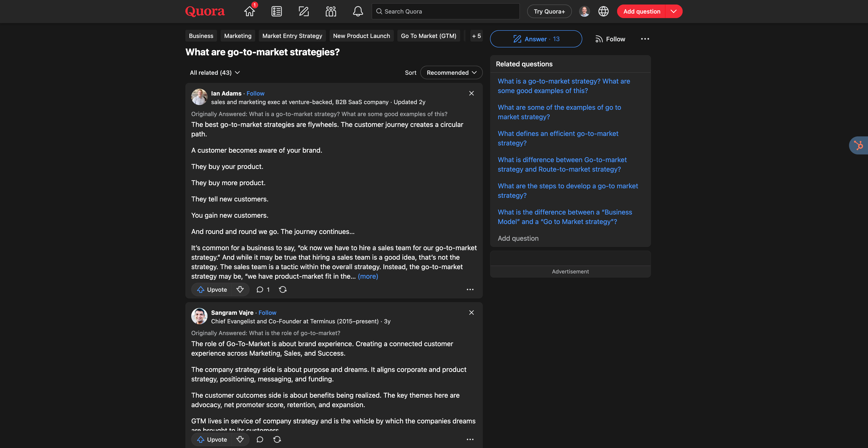Open related question about good examples

point(564,86)
